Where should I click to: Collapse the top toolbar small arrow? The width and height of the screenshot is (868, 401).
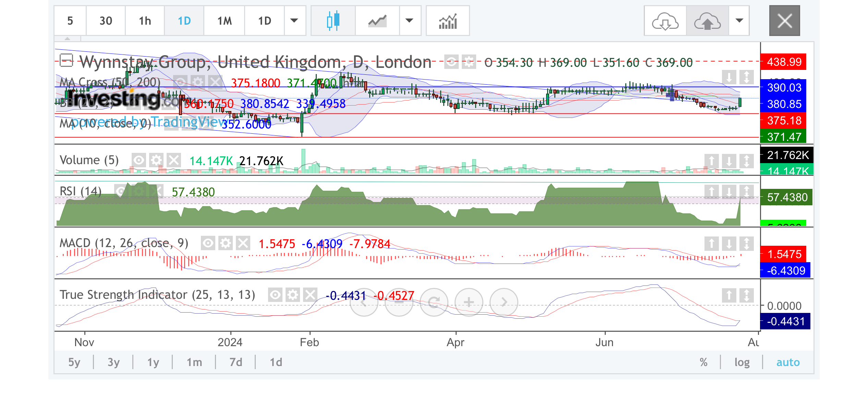tap(68, 38)
